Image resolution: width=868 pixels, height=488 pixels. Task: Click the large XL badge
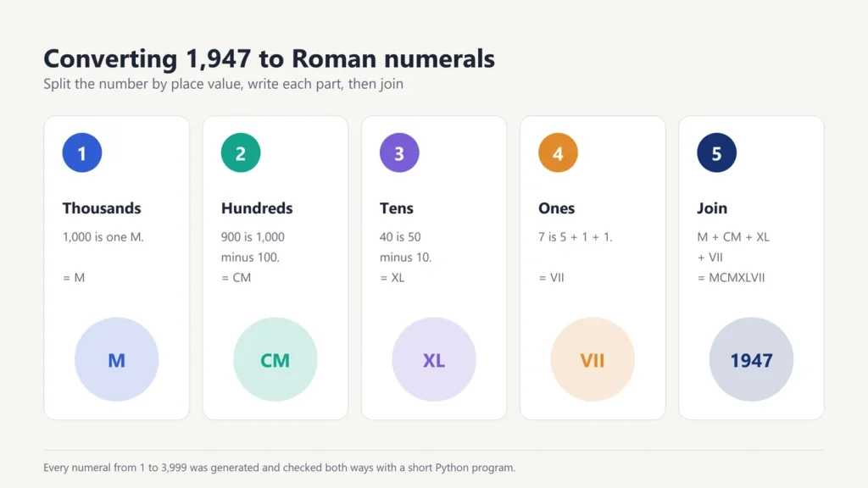click(x=434, y=359)
